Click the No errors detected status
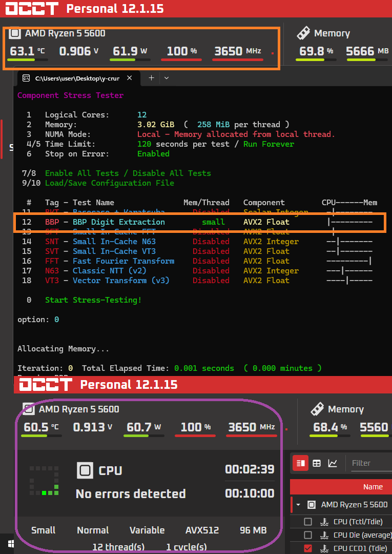392x554 pixels. (x=131, y=493)
